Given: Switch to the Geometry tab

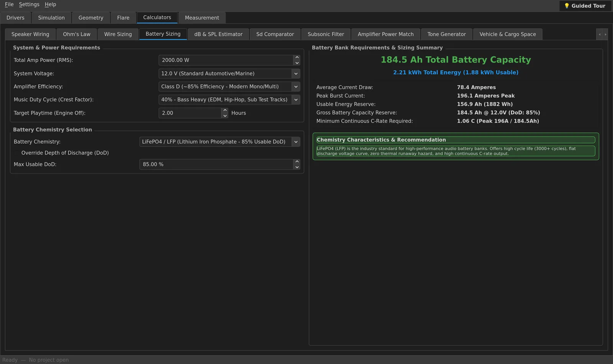Looking at the screenshot, I should click(x=91, y=18).
